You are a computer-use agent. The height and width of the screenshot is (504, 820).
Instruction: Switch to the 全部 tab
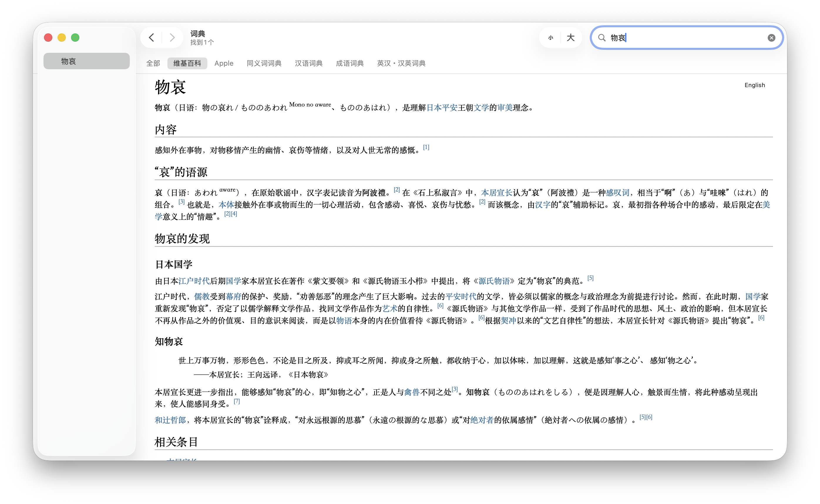[x=153, y=63]
